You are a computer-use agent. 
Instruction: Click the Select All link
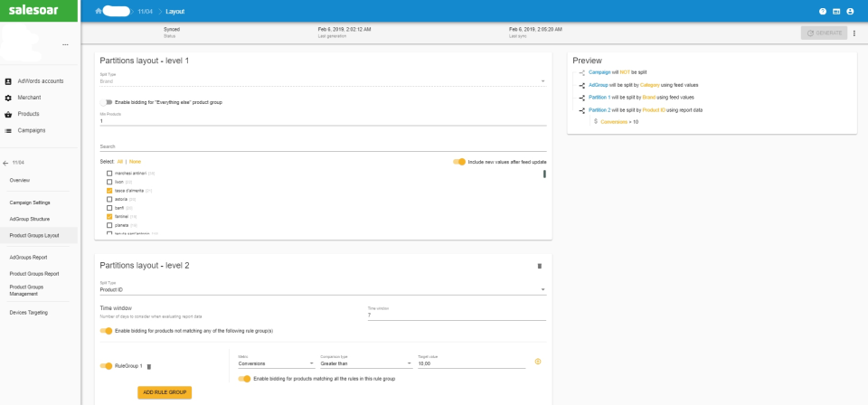120,162
